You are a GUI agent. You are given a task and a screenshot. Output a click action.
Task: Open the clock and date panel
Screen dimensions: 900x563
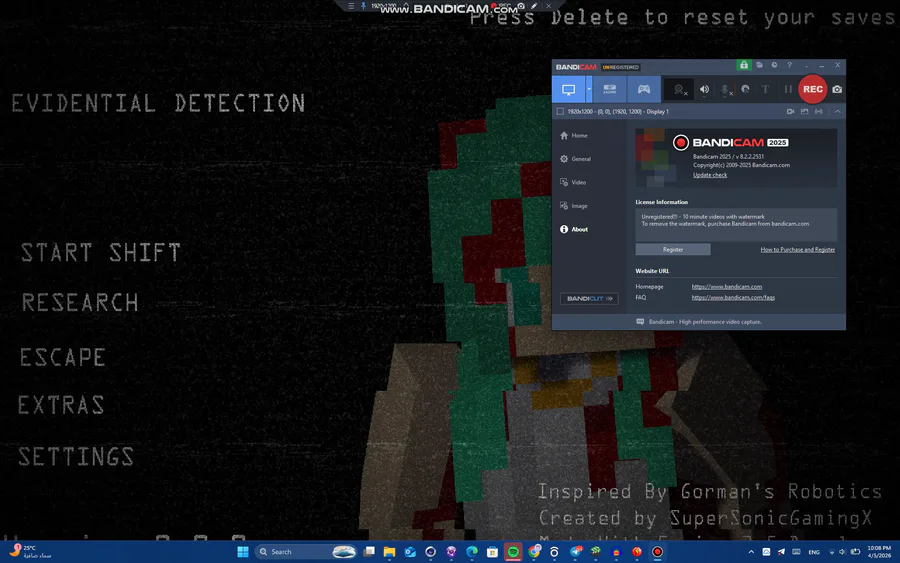[878, 552]
